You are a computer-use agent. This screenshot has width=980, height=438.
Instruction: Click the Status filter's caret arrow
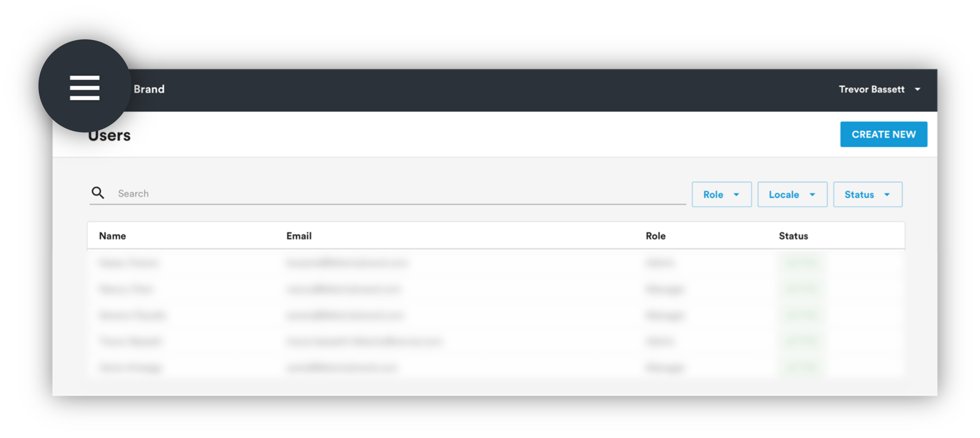(x=887, y=195)
